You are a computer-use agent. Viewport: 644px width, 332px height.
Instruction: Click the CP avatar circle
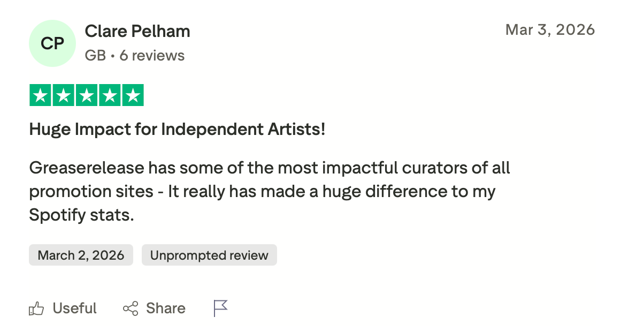coord(52,43)
